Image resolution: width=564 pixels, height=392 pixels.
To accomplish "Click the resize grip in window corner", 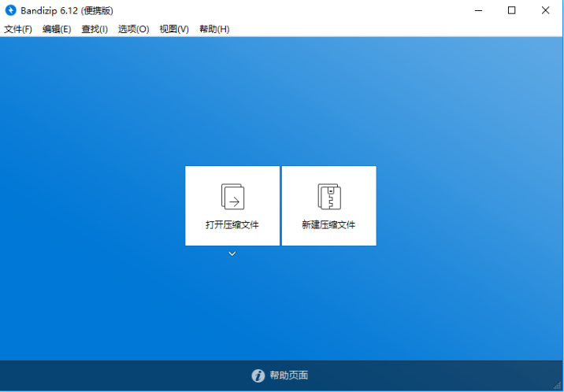I will click(x=557, y=386).
